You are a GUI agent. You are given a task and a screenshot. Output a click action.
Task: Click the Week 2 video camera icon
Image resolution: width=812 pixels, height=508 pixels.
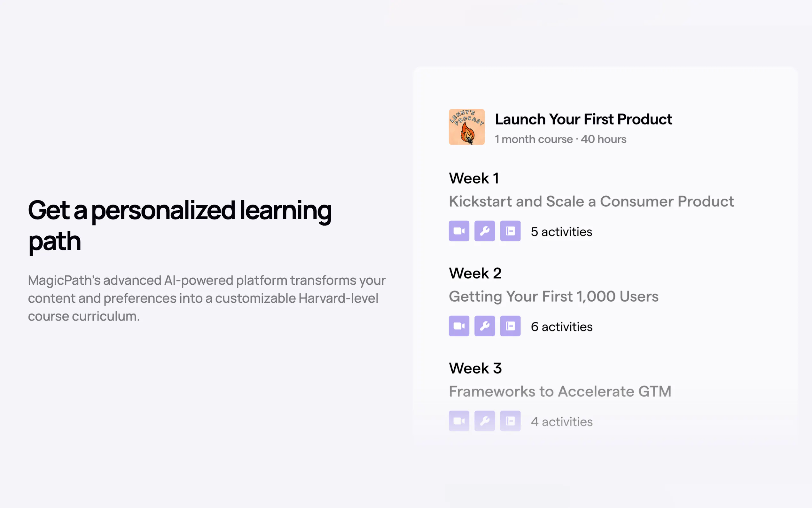(459, 326)
